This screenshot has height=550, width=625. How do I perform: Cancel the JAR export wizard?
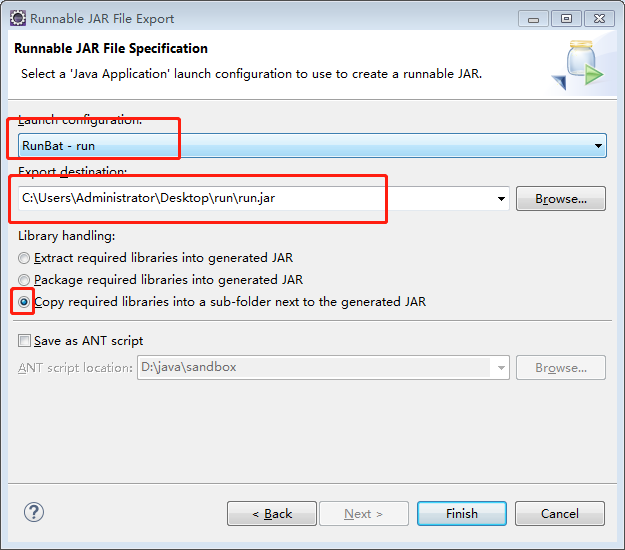pos(560,514)
